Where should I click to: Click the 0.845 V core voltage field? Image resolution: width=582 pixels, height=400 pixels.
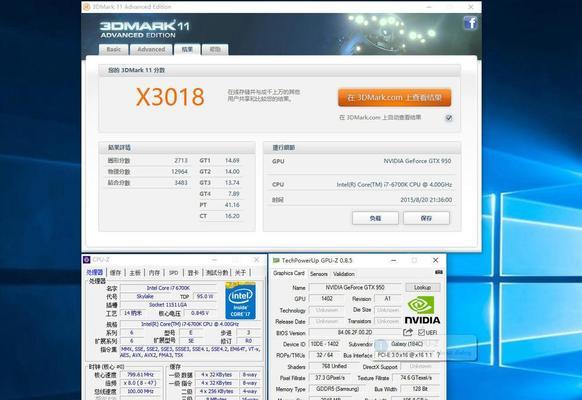pos(200,313)
